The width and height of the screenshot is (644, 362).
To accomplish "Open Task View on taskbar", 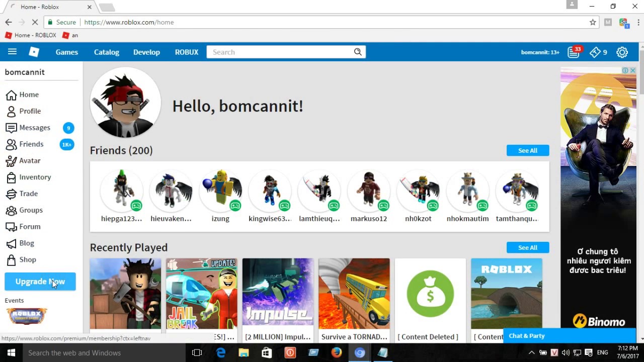I will (x=197, y=353).
